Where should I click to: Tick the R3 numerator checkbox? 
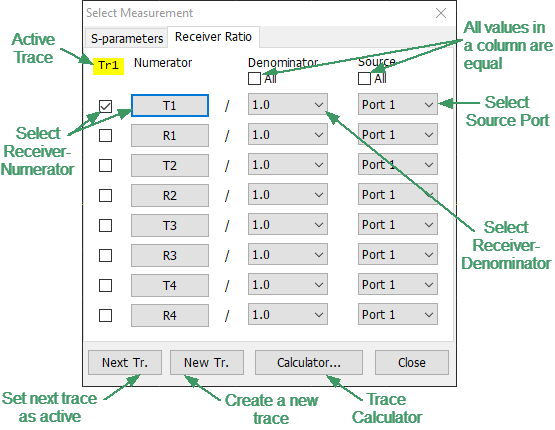point(105,256)
